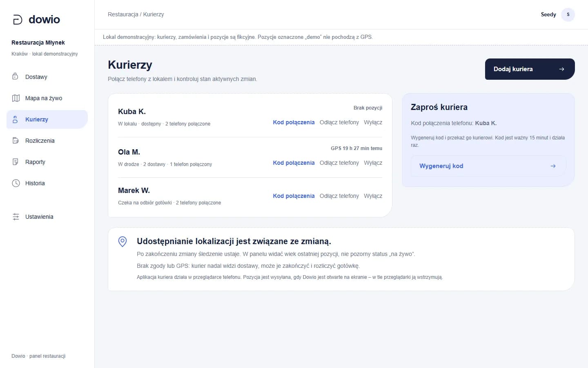Click Restauracja breadcrumb link
Screen dimensions: 588x368
tap(123, 14)
